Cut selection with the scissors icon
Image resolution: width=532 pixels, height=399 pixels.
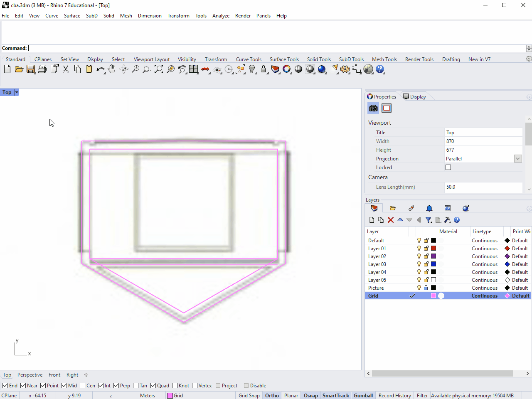click(66, 69)
